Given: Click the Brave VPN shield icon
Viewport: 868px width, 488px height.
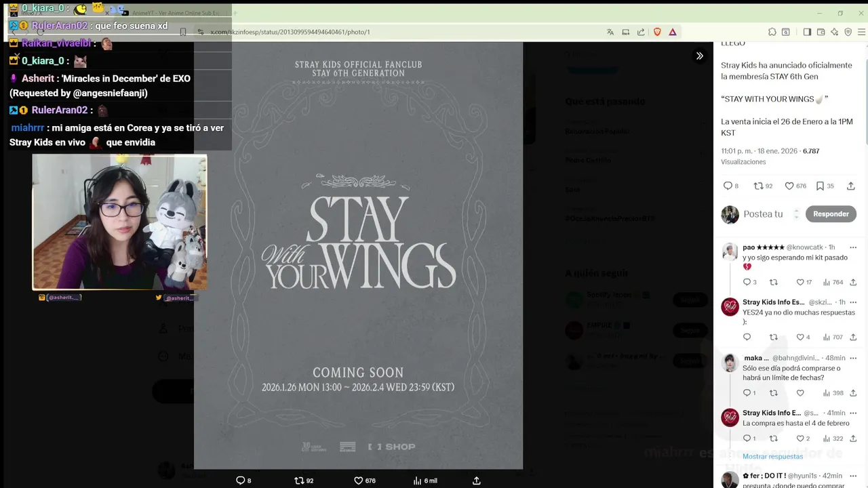Looking at the screenshot, I should [x=848, y=32].
